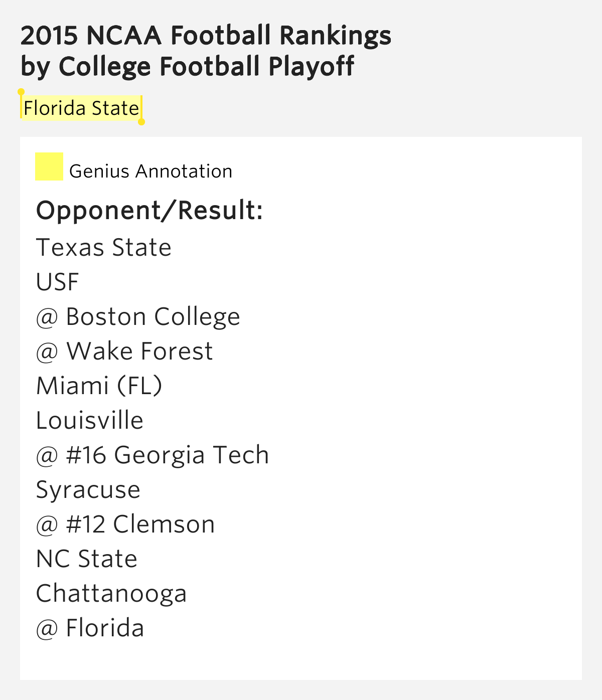Click the by College Football Playoff subtitle

[x=187, y=67]
